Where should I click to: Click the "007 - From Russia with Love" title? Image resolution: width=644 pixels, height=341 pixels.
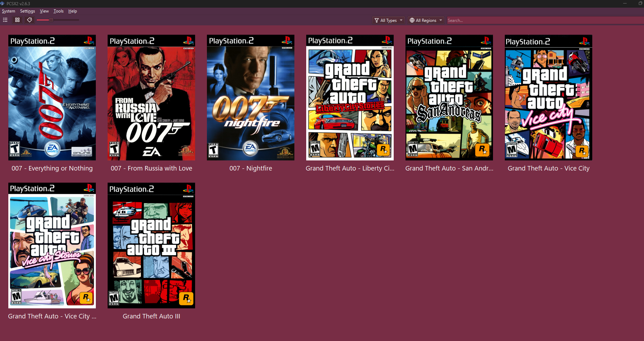tap(151, 168)
